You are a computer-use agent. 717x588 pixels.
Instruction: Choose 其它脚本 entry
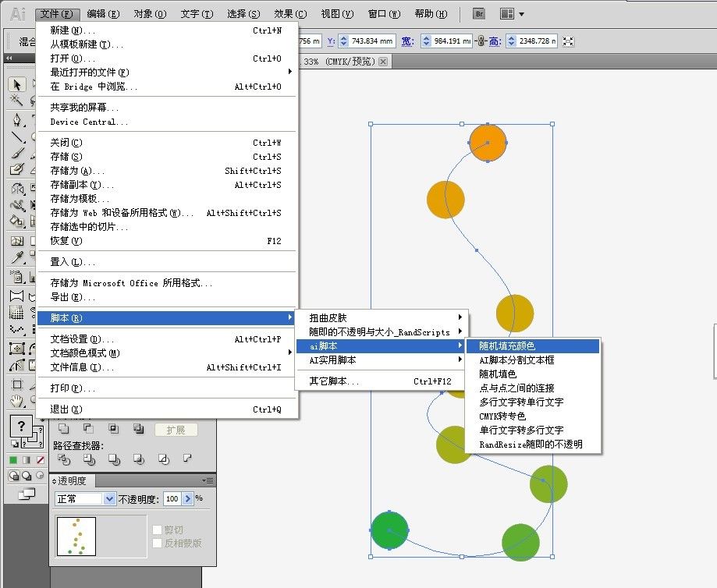point(381,381)
